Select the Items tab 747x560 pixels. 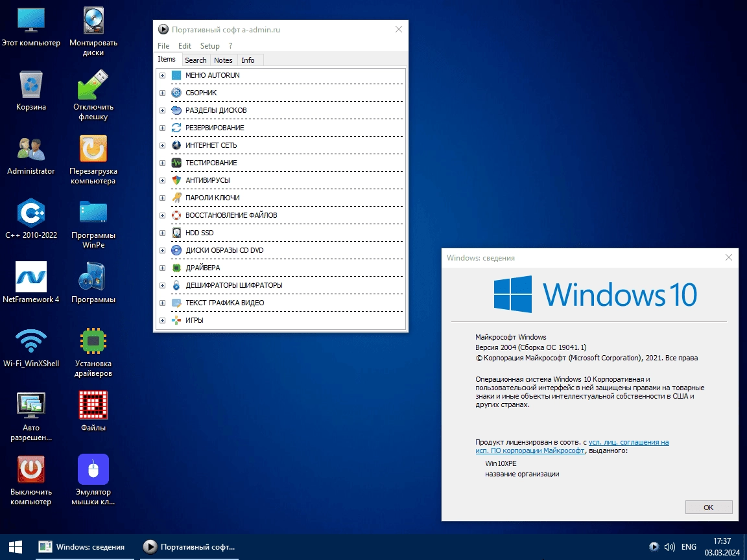[167, 59]
